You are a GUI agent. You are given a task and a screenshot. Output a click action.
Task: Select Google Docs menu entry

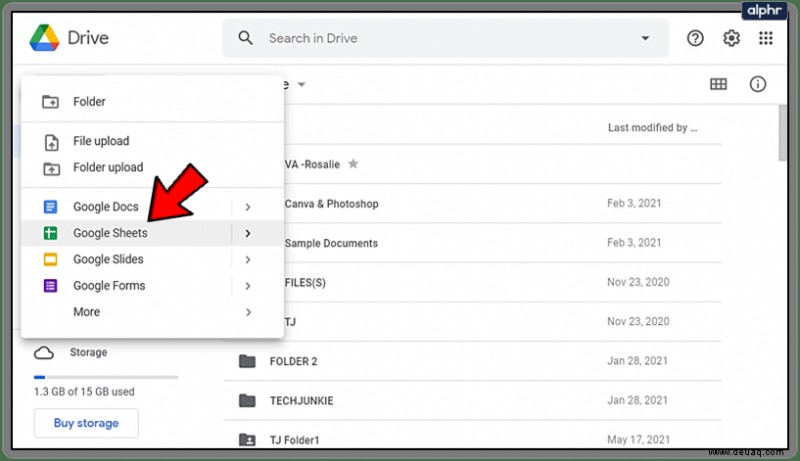[x=152, y=207]
